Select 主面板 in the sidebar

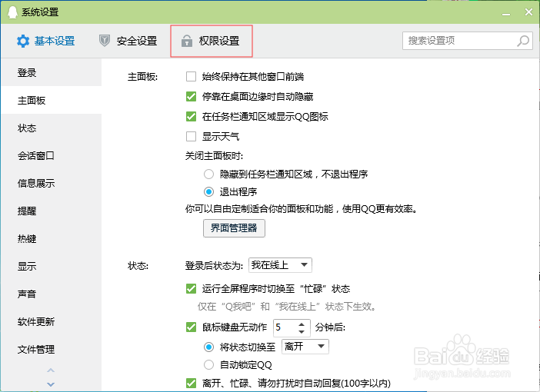pyautogui.click(x=51, y=100)
